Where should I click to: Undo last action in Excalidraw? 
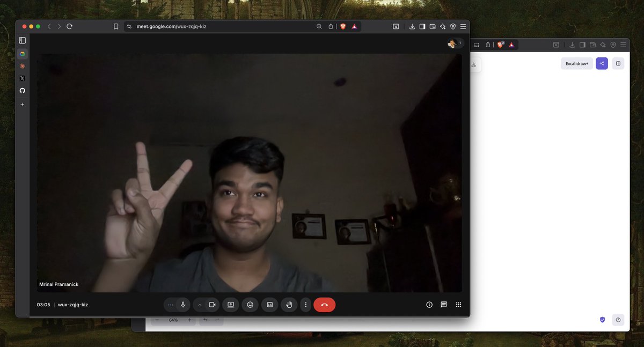click(x=206, y=320)
